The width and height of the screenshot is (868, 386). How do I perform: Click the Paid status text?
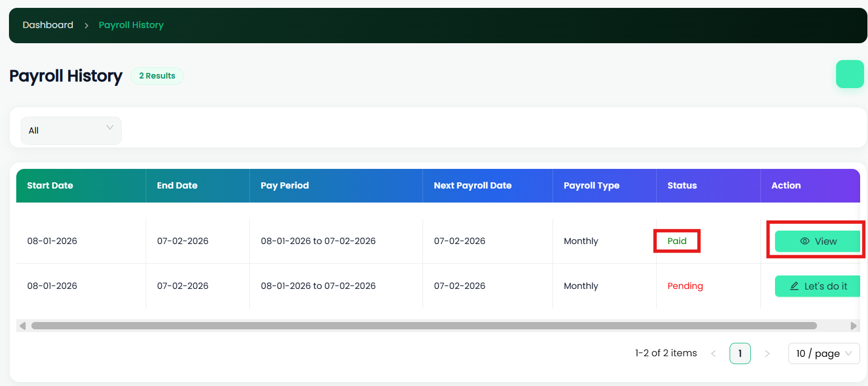[677, 241]
